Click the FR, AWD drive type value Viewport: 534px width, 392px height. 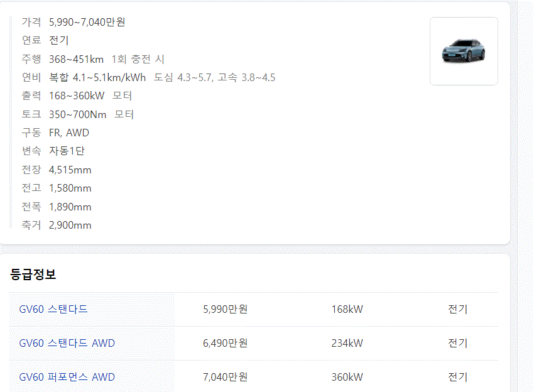tap(69, 133)
